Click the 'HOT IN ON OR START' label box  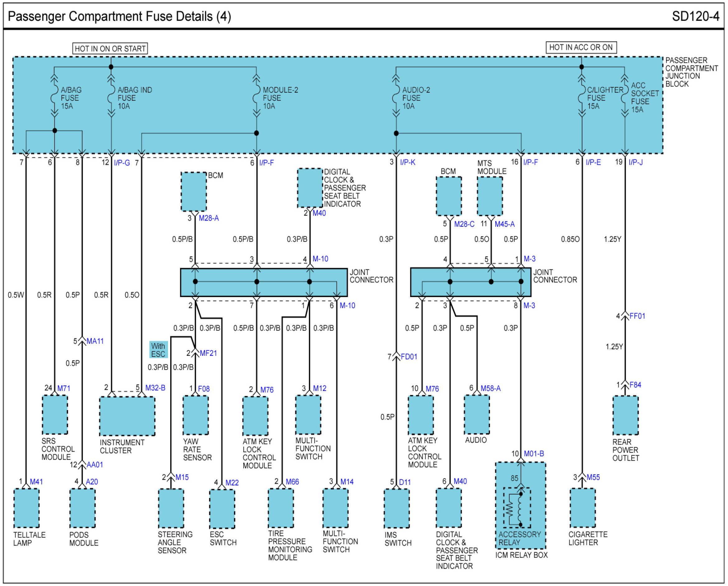coord(110,49)
